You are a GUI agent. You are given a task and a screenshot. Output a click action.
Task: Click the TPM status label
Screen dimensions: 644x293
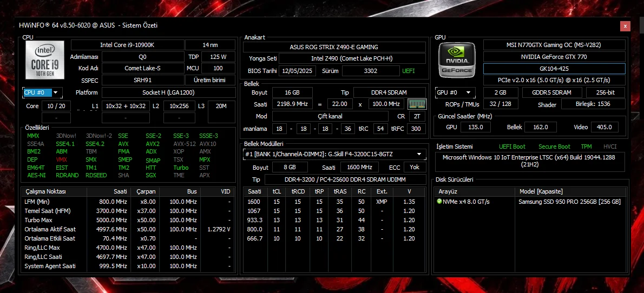point(586,146)
